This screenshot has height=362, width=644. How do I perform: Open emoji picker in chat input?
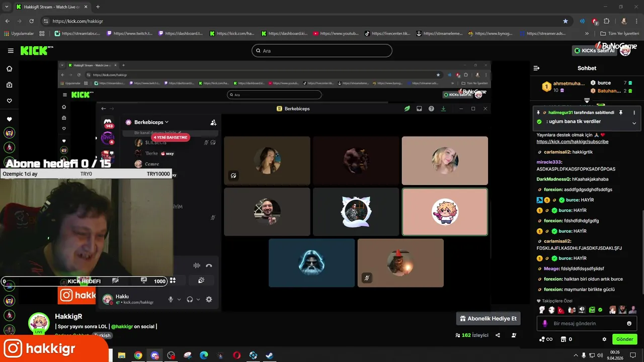[x=629, y=323]
